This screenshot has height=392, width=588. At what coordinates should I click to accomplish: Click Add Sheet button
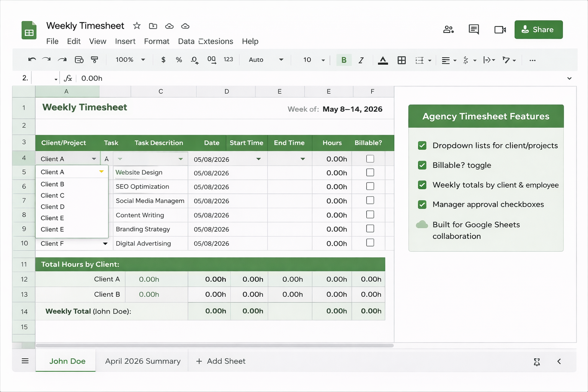220,361
